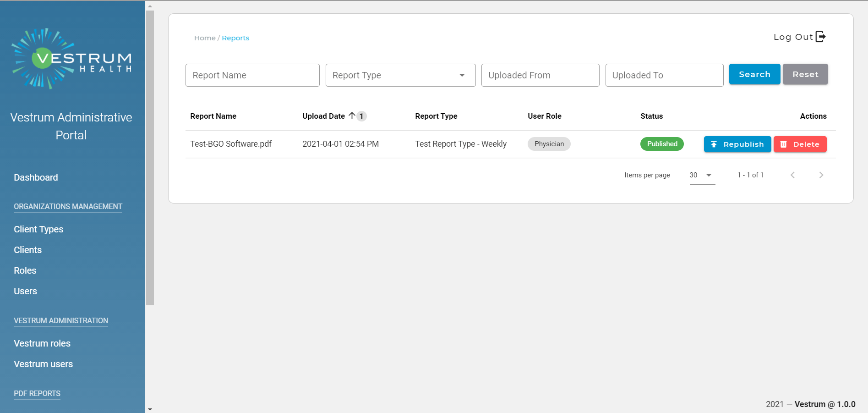868x413 pixels.
Task: Click the Vestrum Health logo
Action: click(71, 59)
